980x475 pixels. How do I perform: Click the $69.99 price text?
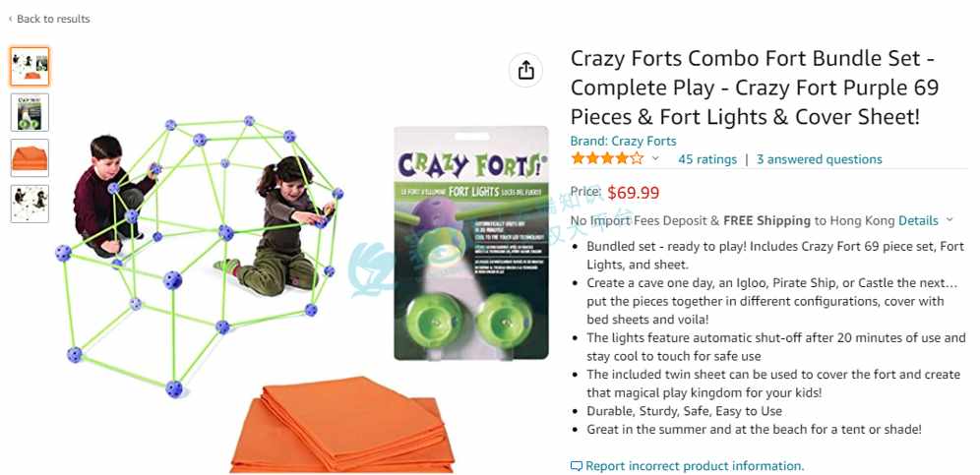(x=633, y=193)
